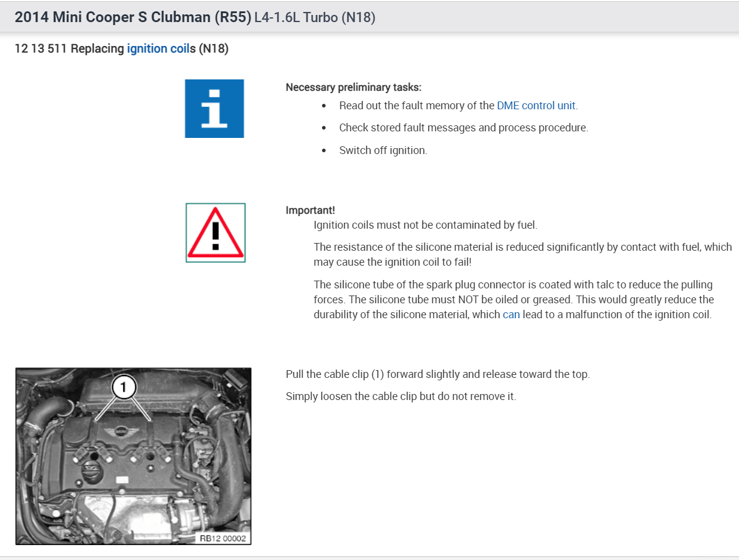Screen dimensions: 739x560
Task: Click the '12 13 511 Replacing' procedure number
Action: (69, 49)
